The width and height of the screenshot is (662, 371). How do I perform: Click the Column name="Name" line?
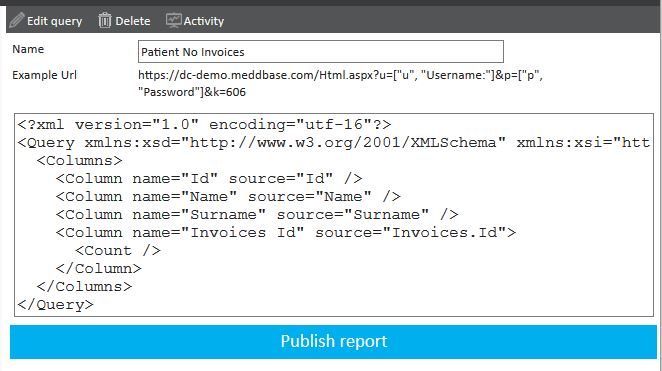pos(228,197)
